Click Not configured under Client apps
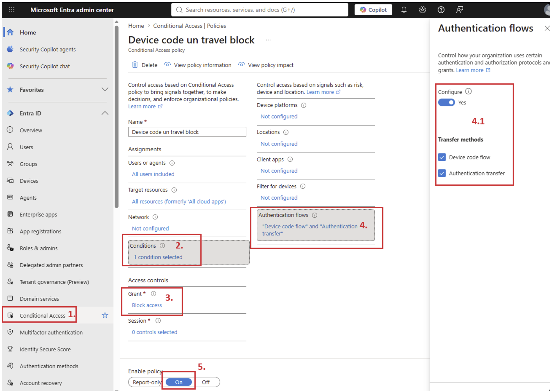Screen dimensions: 551x392 pyautogui.click(x=279, y=171)
